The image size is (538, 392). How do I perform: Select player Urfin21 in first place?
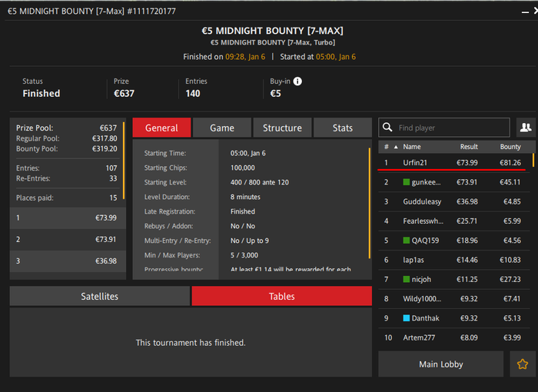pyautogui.click(x=454, y=162)
